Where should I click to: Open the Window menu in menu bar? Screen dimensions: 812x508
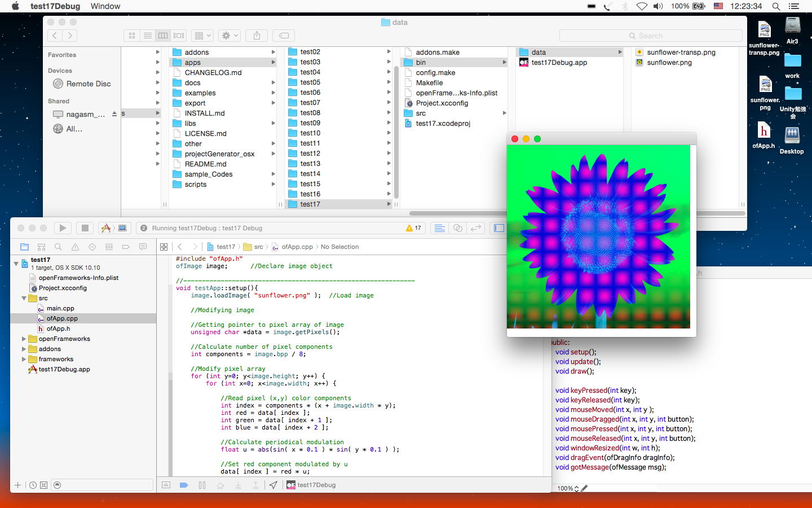pos(105,6)
